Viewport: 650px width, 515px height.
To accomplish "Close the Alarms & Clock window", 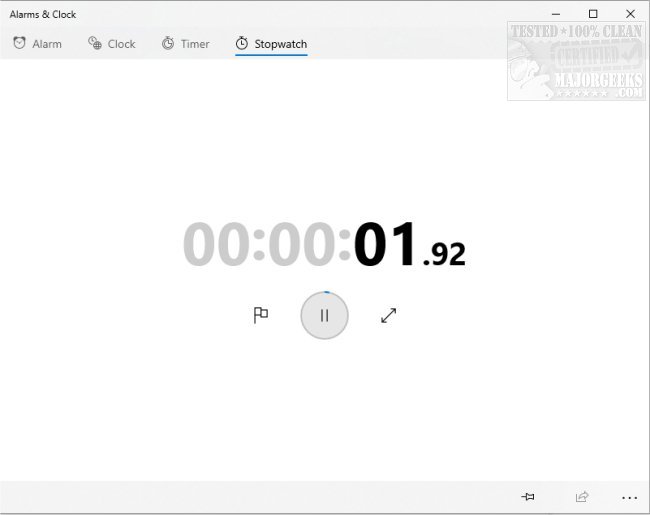I will tap(630, 14).
